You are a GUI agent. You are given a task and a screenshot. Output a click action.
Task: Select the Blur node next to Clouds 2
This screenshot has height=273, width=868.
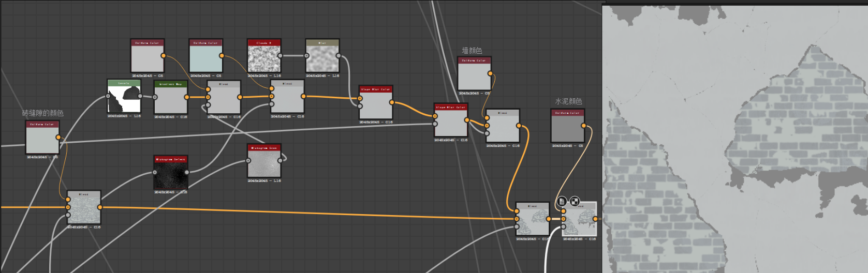[x=322, y=55]
